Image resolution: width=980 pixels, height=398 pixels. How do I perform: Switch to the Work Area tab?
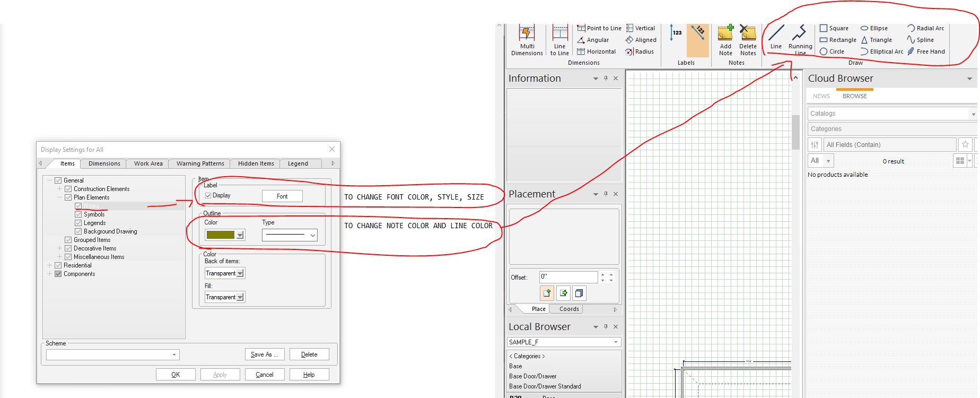(x=148, y=163)
